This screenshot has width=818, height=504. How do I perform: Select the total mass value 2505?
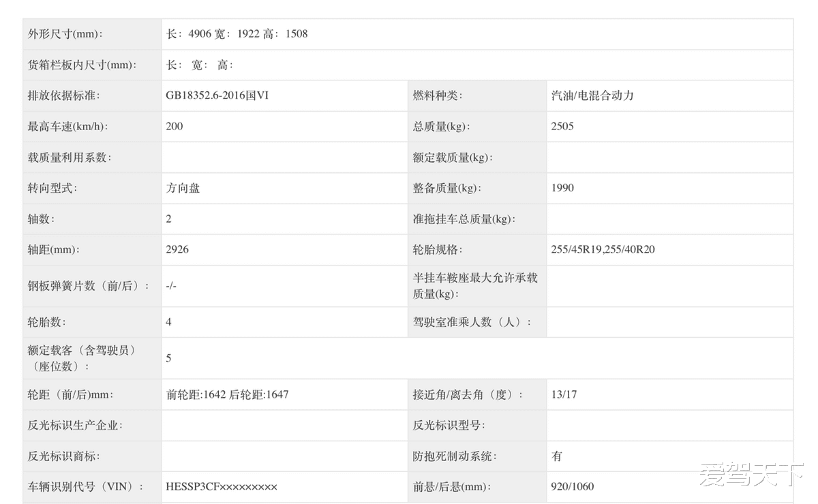pyautogui.click(x=562, y=127)
